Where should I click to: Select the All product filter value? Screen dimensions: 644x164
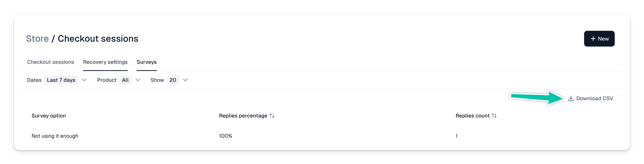pos(125,80)
